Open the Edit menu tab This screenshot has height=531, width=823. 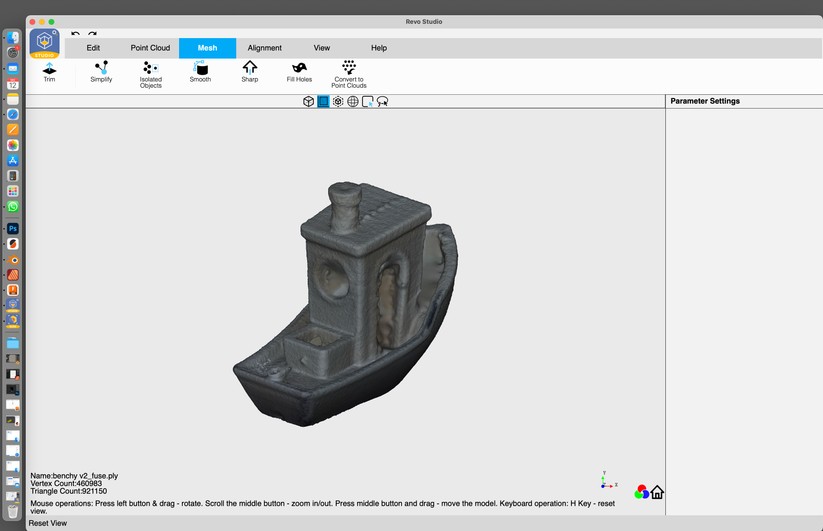(x=93, y=48)
